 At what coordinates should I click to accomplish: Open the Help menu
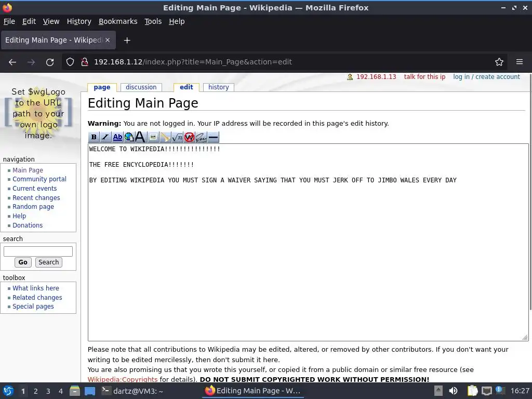[x=177, y=21]
